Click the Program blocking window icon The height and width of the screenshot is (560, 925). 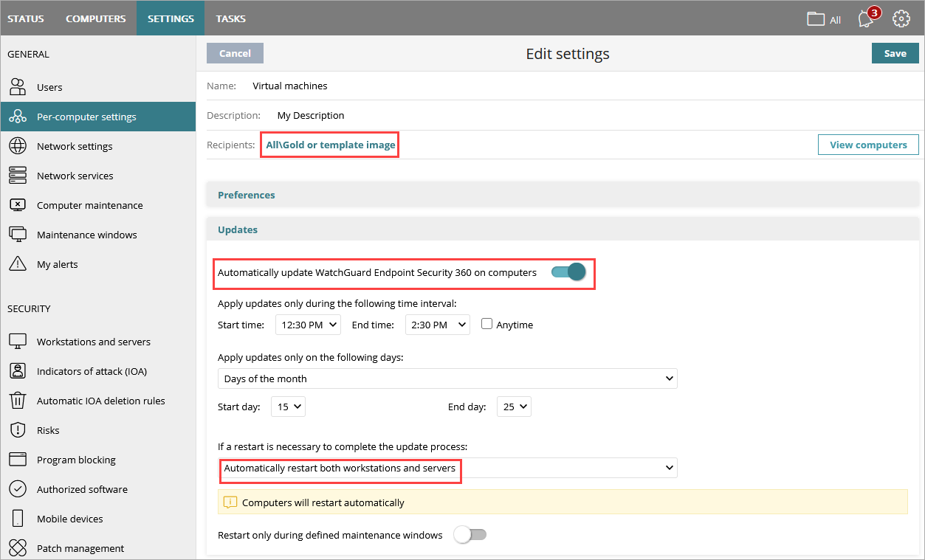coord(18,460)
